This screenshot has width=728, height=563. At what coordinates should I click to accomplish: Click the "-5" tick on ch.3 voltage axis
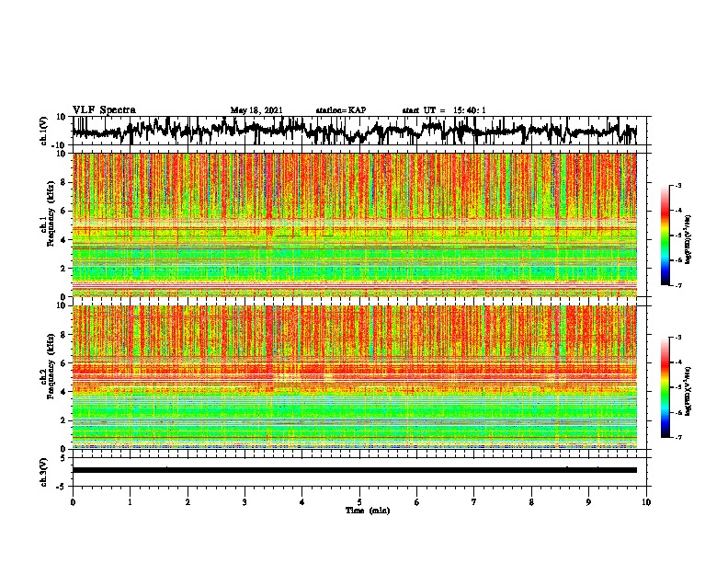(61, 487)
